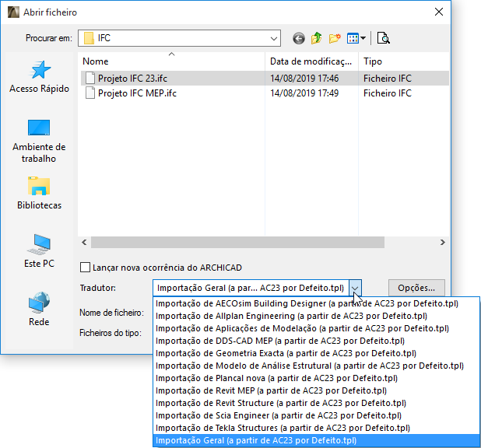
Task: Choose Importação de Modelo de Análise Estrutural
Action: tap(316, 366)
